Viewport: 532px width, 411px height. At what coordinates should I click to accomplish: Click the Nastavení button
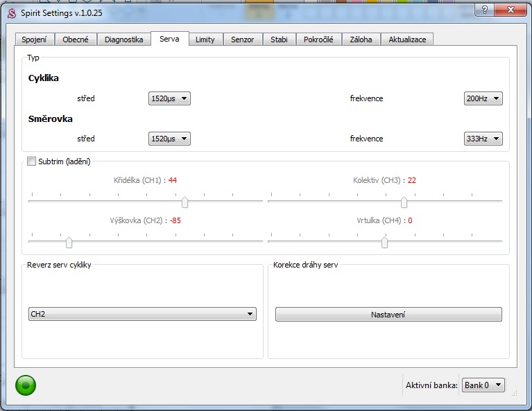388,314
